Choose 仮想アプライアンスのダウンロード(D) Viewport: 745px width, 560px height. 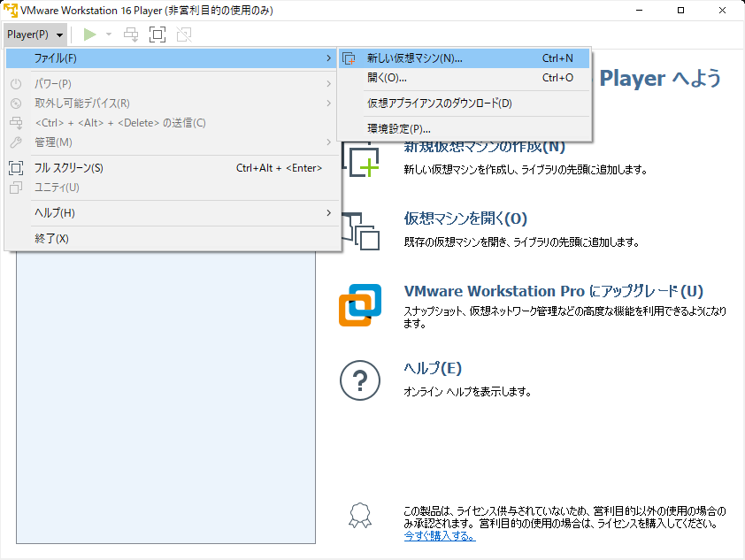pos(464,104)
